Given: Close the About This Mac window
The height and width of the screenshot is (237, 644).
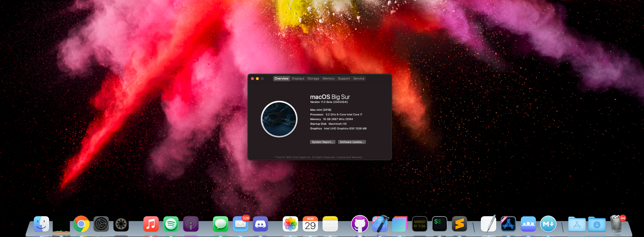Looking at the screenshot, I should (x=252, y=78).
